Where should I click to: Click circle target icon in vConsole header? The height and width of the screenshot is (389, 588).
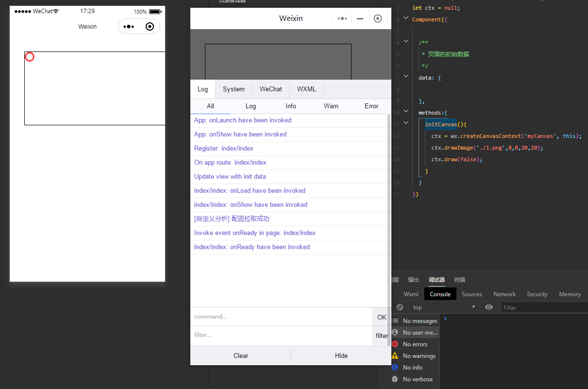pos(378,18)
